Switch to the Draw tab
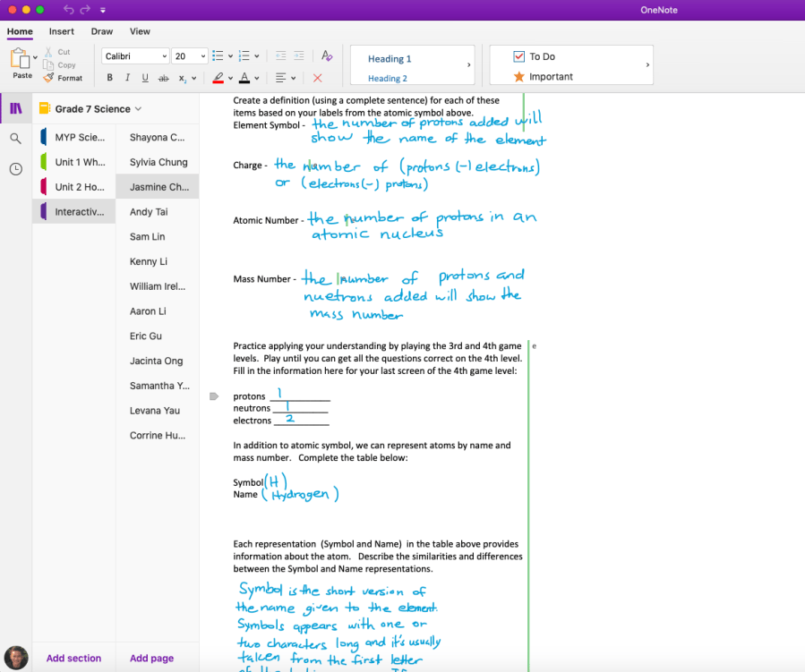The width and height of the screenshot is (805, 672). pyautogui.click(x=102, y=31)
